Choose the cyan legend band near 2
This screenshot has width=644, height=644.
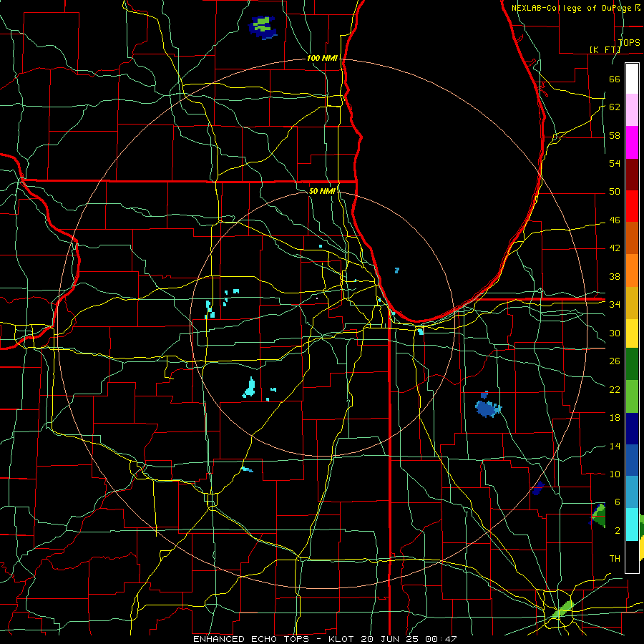(632, 525)
